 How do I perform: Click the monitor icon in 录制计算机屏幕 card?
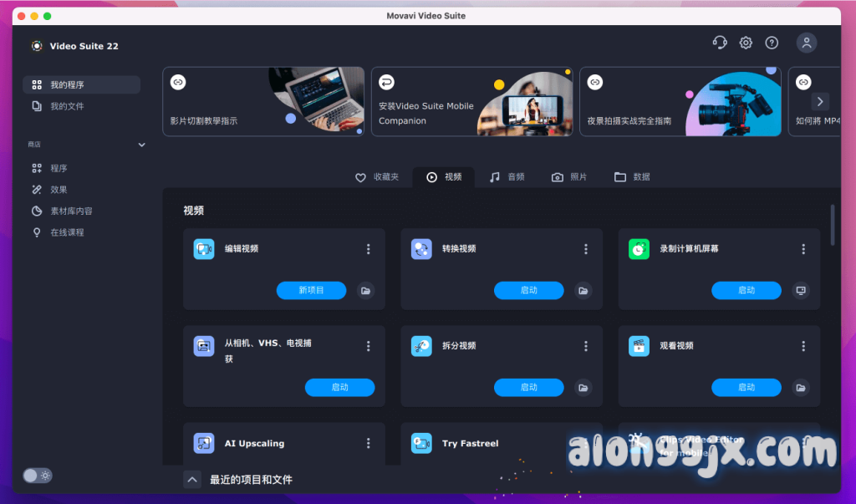(801, 291)
